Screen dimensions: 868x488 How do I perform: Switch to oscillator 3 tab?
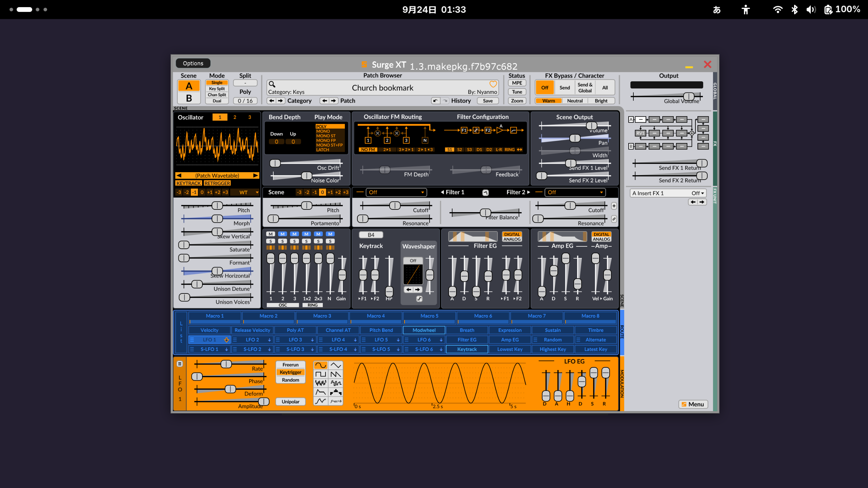click(250, 117)
